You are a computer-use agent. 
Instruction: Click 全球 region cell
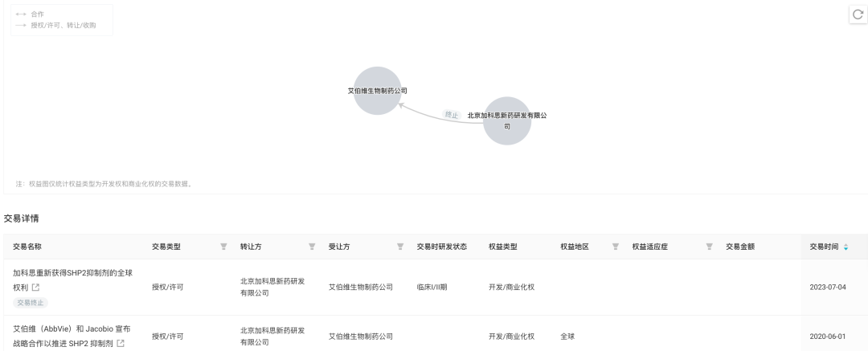click(567, 336)
